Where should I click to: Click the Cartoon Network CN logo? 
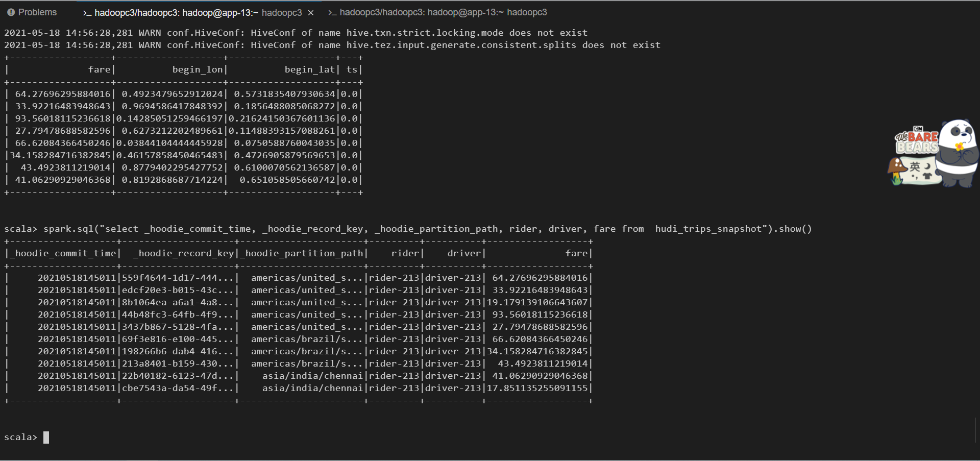tap(918, 129)
